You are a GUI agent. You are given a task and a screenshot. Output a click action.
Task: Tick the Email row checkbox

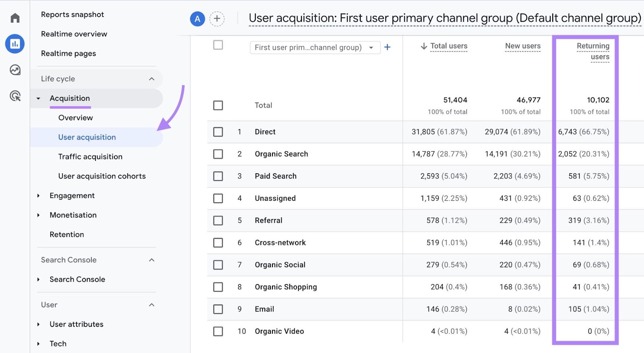[218, 309]
